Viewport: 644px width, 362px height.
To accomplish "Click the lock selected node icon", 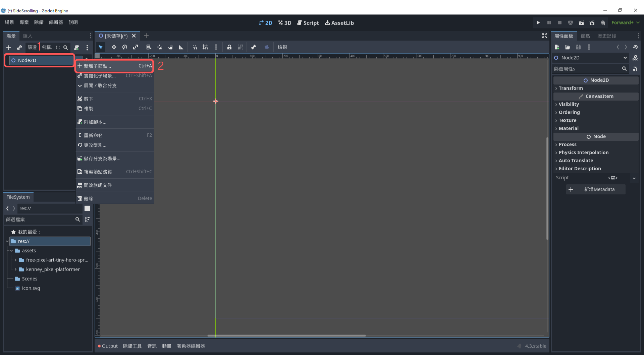I will click(229, 47).
